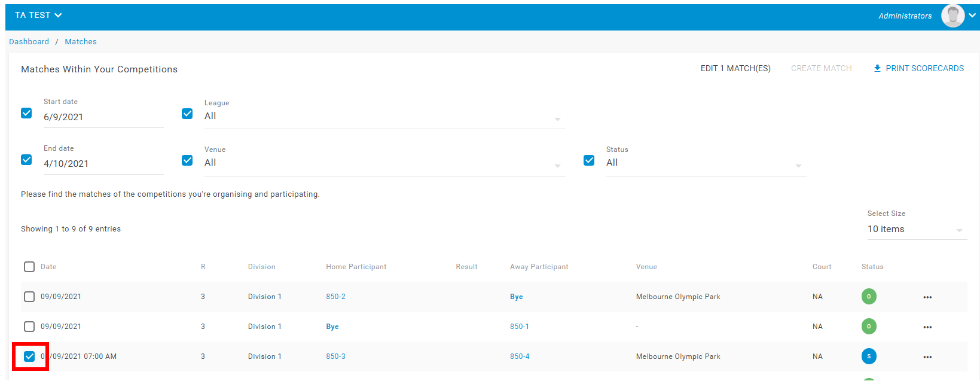
Task: Click Edit 1 Match(es) button
Action: pyautogui.click(x=735, y=69)
